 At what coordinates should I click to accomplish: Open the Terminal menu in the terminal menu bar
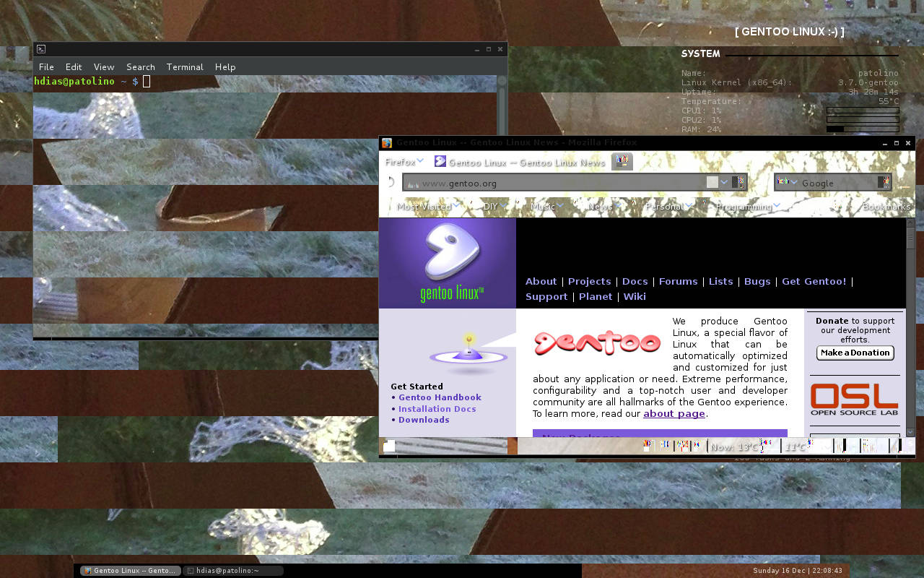tap(185, 66)
